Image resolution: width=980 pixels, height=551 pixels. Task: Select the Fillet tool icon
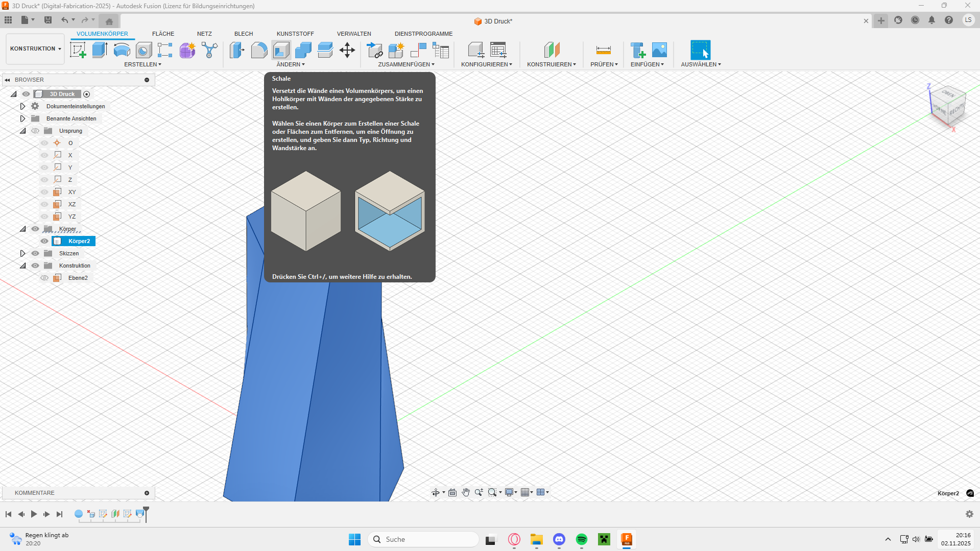tap(259, 50)
